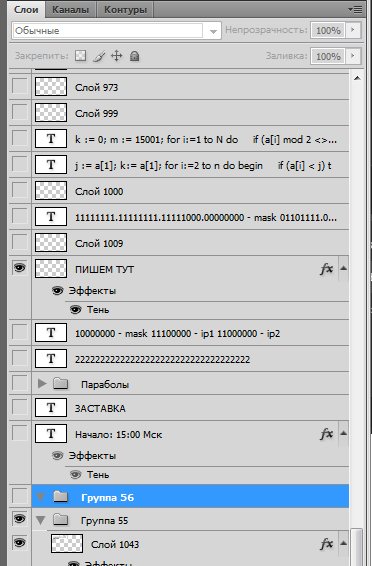Select the 10000000 - mask 11100000 layer name

(177, 333)
